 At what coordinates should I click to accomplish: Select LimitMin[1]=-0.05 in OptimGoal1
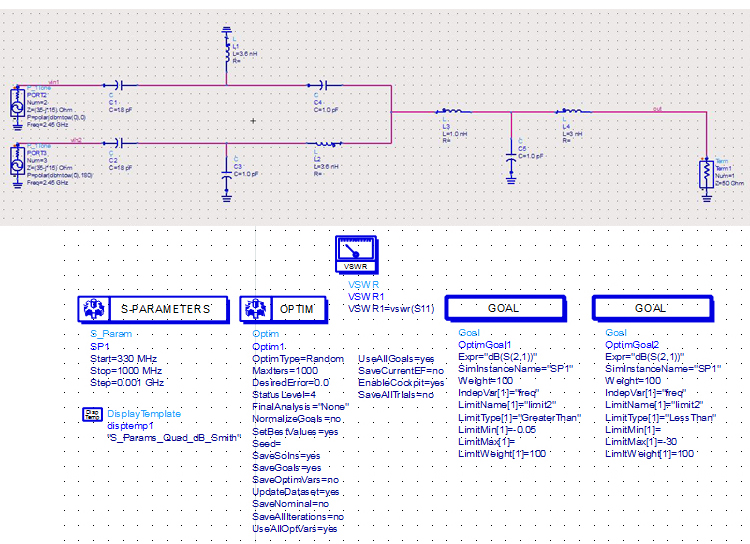point(497,430)
